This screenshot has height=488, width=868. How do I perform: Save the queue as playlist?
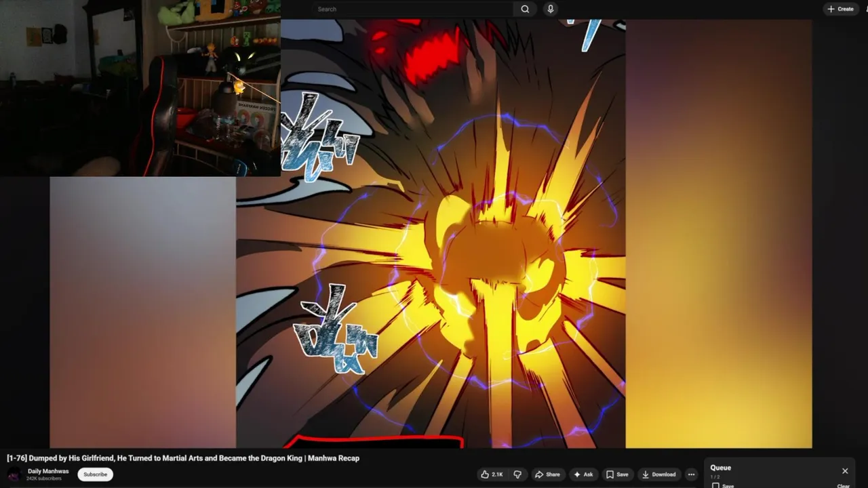[723, 485]
